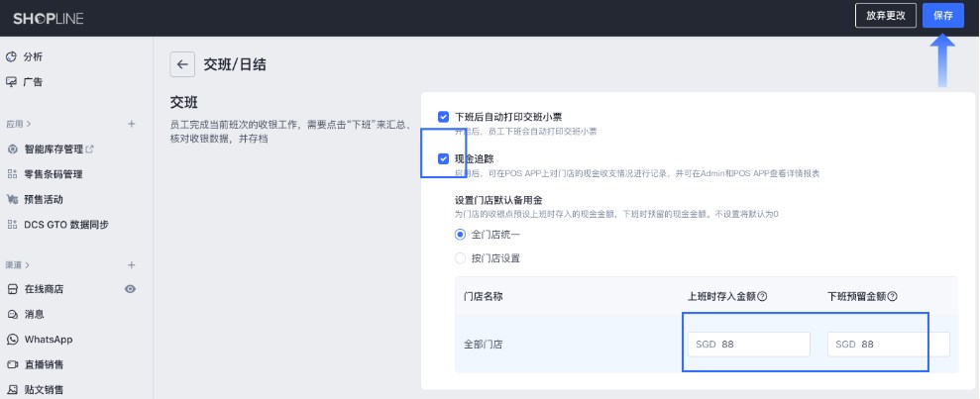Collapse the 渠道 section chevron
Screen dimensions: 980x399
(x=29, y=265)
